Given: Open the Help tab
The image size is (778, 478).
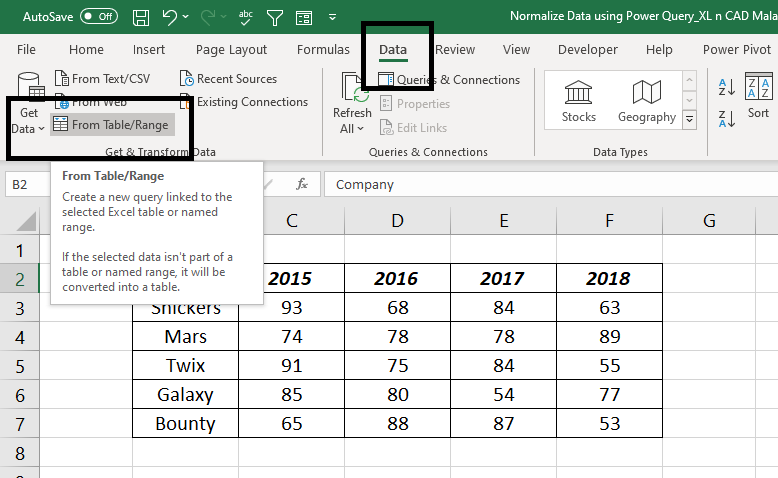Looking at the screenshot, I should point(659,50).
